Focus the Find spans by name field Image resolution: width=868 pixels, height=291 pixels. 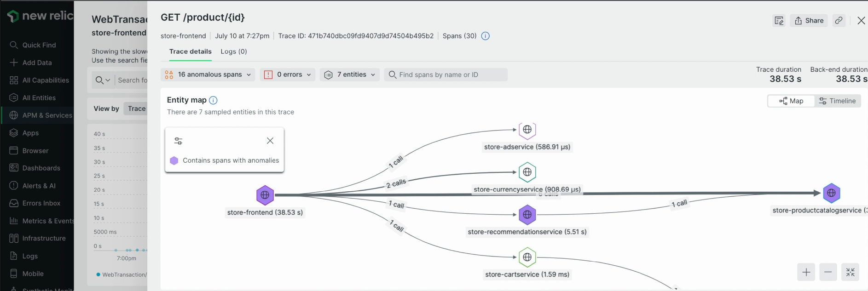click(x=446, y=74)
